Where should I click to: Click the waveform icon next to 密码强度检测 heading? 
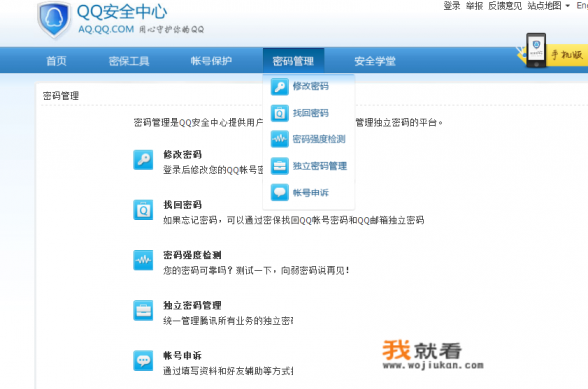[143, 260]
